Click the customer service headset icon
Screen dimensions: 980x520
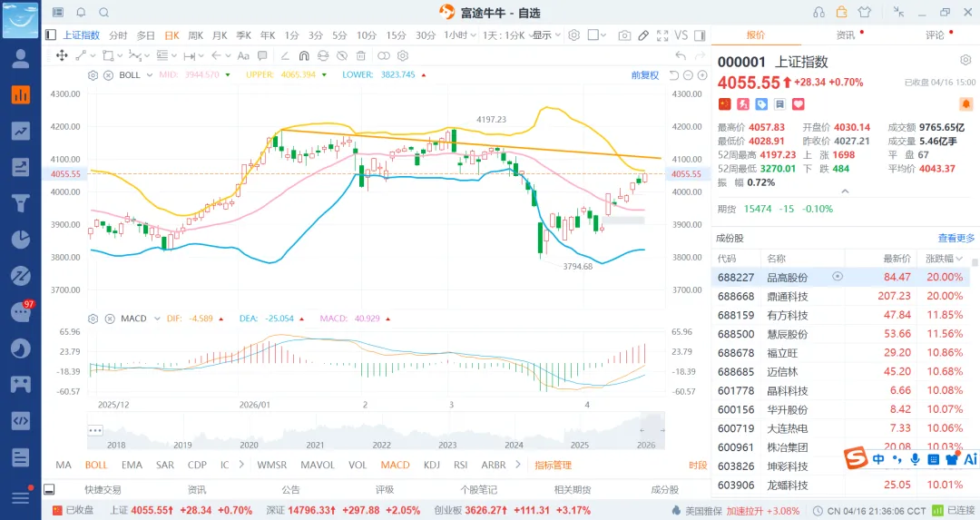click(x=819, y=13)
